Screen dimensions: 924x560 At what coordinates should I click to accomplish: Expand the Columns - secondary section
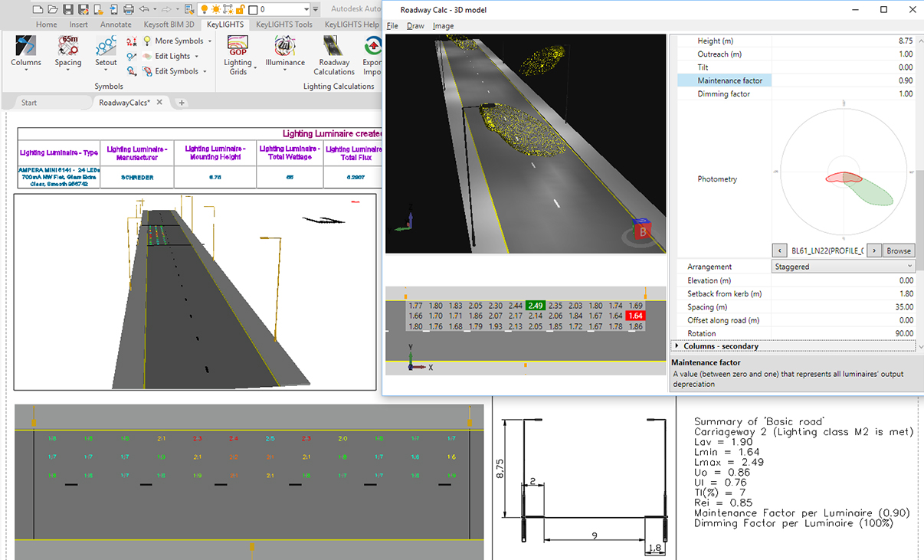tap(677, 345)
